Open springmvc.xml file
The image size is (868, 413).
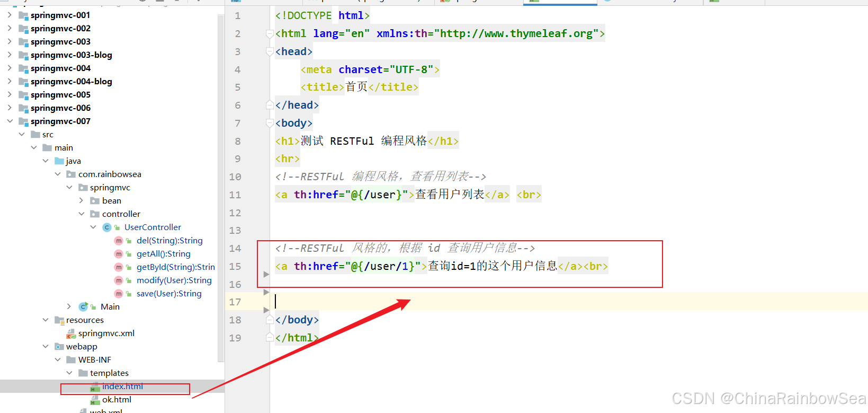click(x=106, y=333)
